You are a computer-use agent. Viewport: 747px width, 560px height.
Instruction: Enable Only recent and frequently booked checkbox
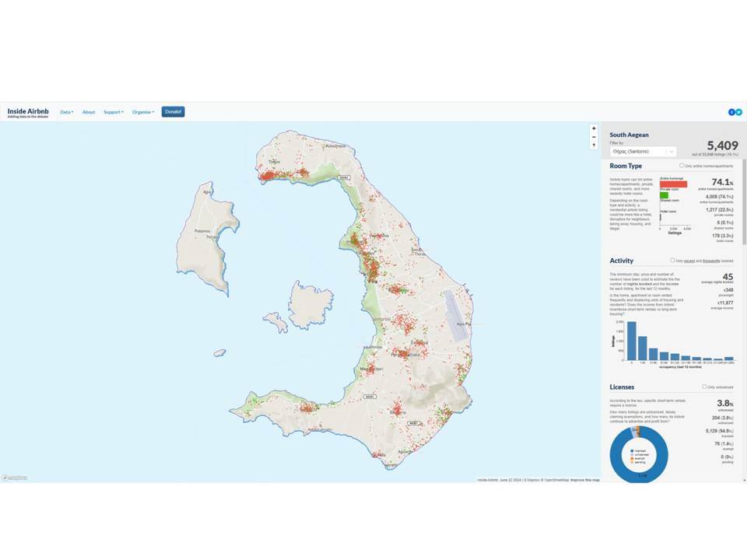coord(672,261)
